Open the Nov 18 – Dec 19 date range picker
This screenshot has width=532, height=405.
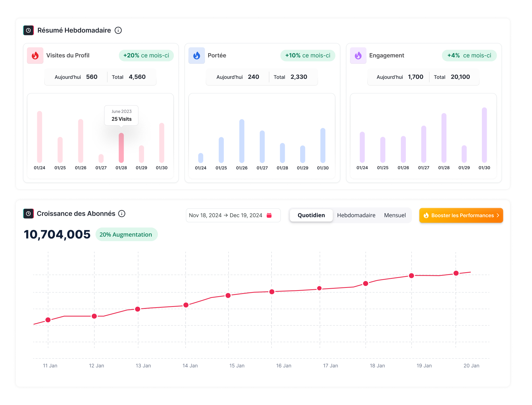click(225, 215)
